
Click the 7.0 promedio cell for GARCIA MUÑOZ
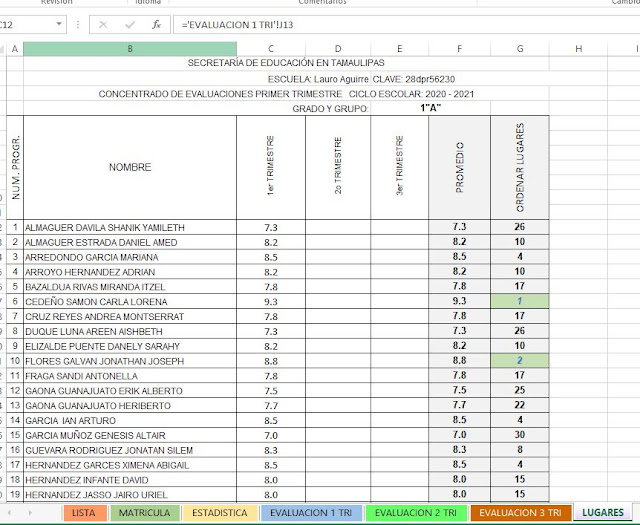pyautogui.click(x=460, y=435)
